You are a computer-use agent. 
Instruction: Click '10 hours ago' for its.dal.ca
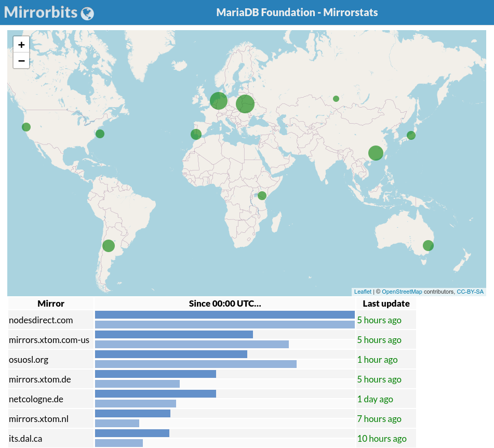[381, 439]
